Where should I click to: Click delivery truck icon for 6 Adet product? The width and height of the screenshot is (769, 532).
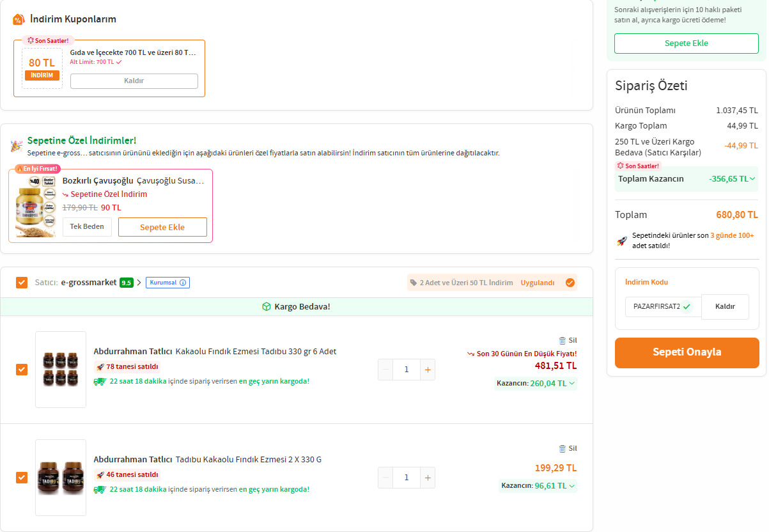[x=100, y=382]
